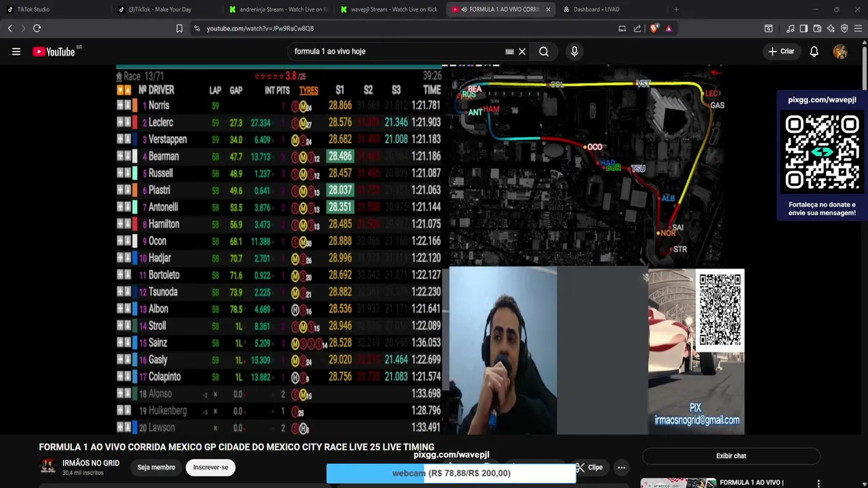868x488 pixels.
Task: Clear the YouTube search text
Action: (x=522, y=52)
